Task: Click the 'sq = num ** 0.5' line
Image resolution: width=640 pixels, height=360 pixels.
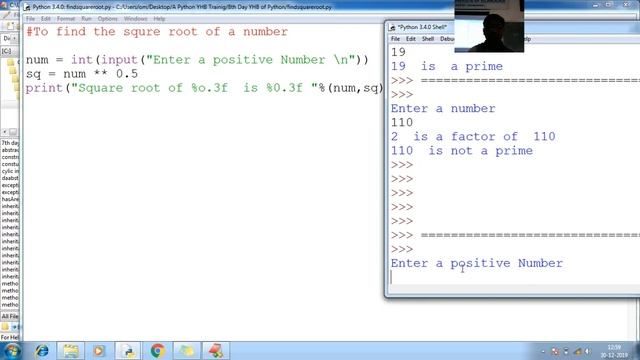Action: coord(82,74)
